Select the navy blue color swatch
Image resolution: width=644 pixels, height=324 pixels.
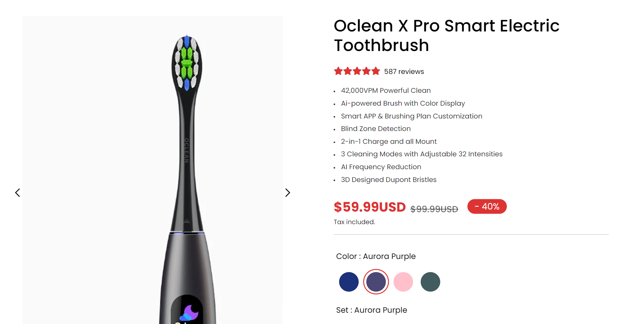(x=349, y=282)
